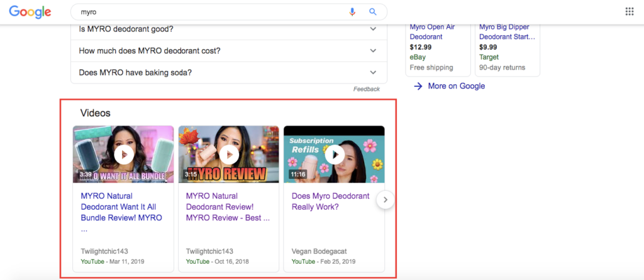644x280 pixels.
Task: Click the Target seller label
Action: [x=489, y=57]
